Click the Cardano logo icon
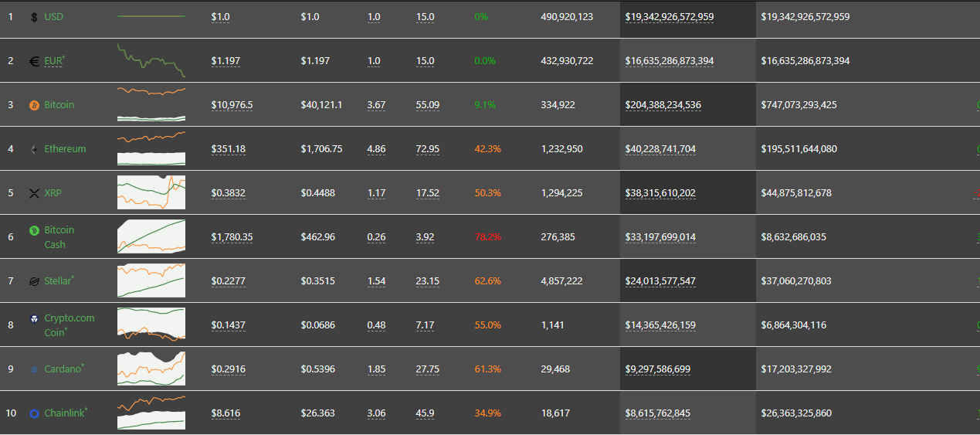The height and width of the screenshot is (435, 980). click(34, 369)
